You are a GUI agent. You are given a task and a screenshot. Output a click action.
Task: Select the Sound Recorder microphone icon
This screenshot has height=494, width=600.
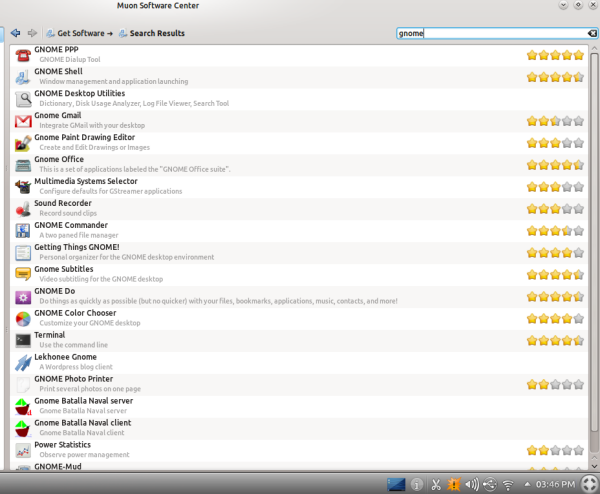point(23,208)
